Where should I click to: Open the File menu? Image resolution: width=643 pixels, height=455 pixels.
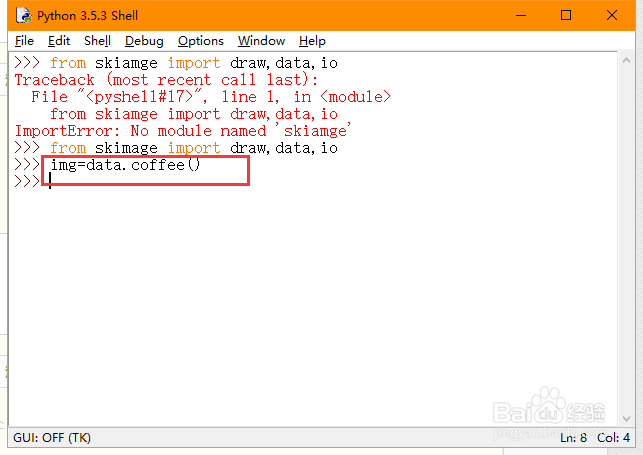click(x=24, y=41)
